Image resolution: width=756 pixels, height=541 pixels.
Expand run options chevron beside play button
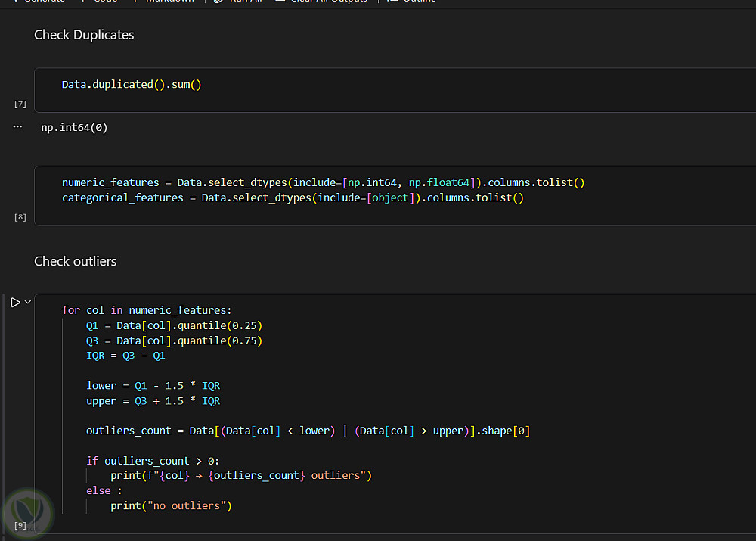28,303
